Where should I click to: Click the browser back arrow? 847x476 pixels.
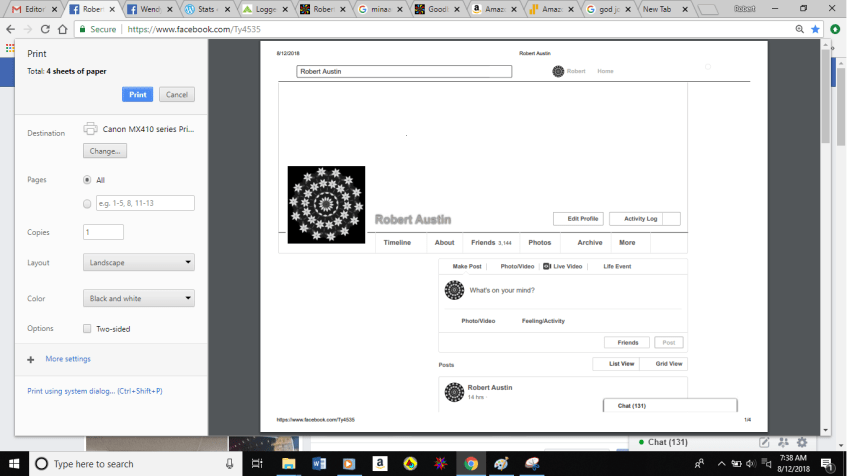point(12,30)
